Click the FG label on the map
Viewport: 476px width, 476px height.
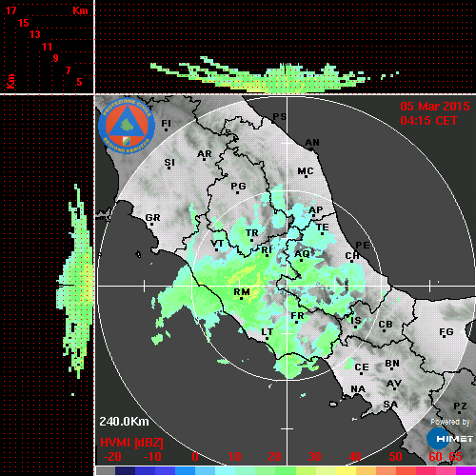(x=446, y=332)
